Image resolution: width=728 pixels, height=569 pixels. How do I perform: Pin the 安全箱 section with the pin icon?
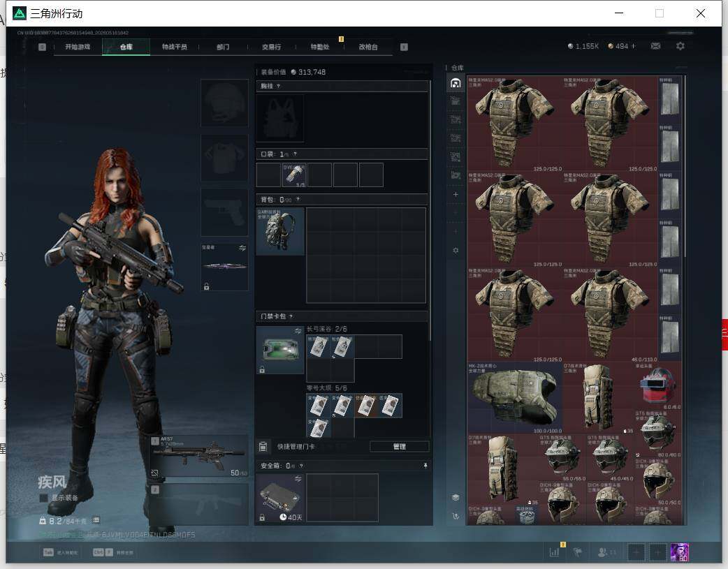425,466
